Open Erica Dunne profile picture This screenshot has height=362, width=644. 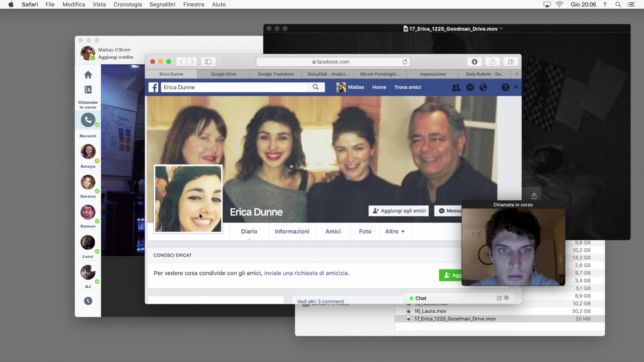click(188, 199)
